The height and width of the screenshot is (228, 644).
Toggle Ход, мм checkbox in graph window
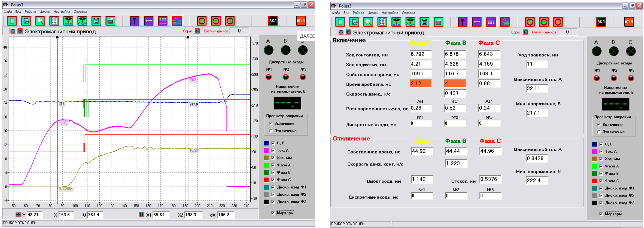tap(273, 158)
